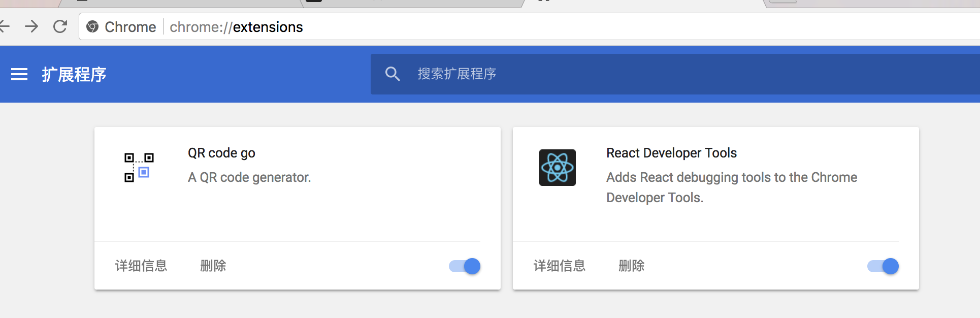980x318 pixels.
Task: Click the search magnifier icon
Action: click(x=393, y=74)
